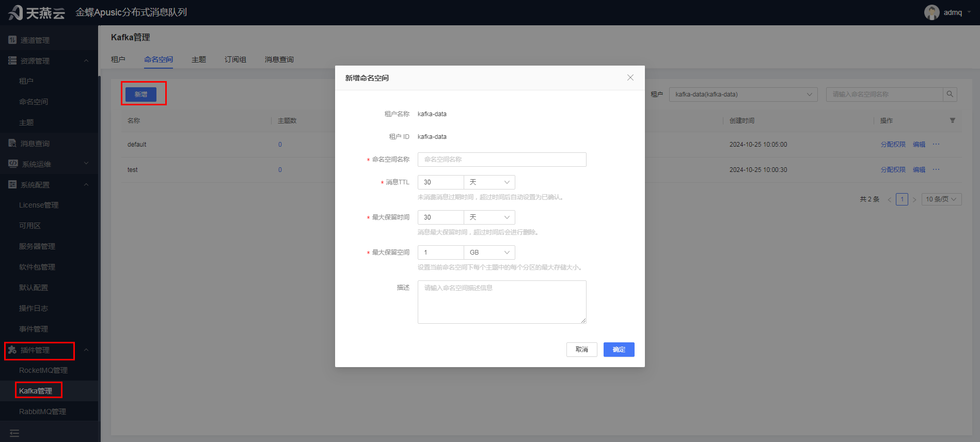The width and height of the screenshot is (980, 442).
Task: Collapse the sidebar with bottom menu icon
Action: pyautogui.click(x=14, y=433)
